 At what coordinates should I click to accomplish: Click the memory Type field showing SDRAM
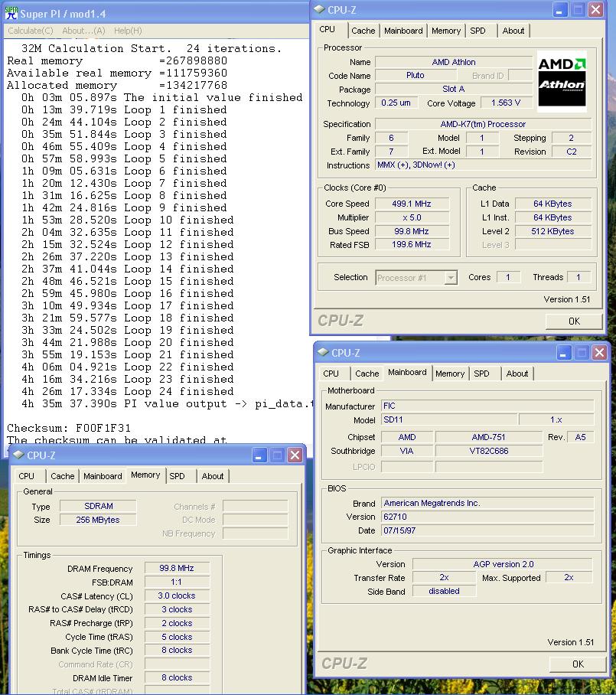coord(99,506)
